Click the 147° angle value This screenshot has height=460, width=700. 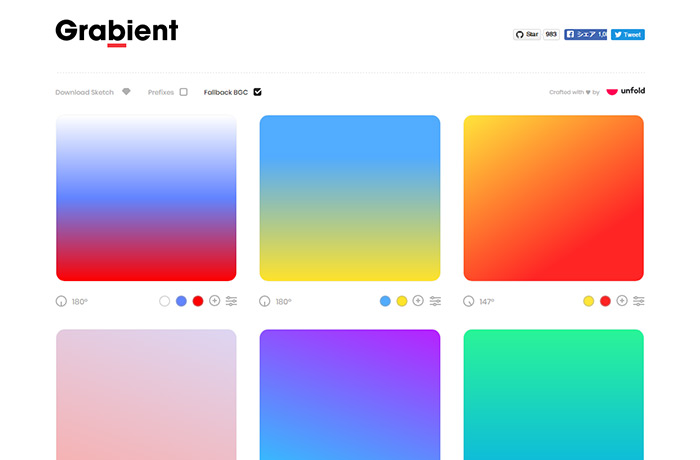(x=487, y=301)
